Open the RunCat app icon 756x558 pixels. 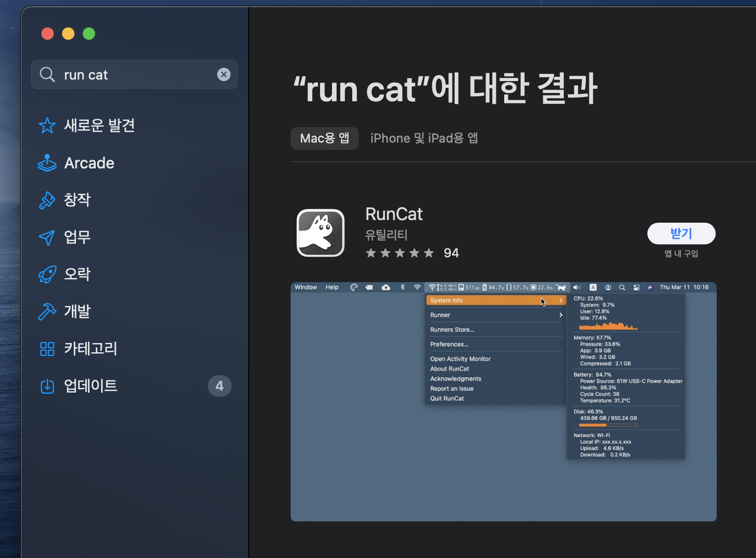point(321,233)
